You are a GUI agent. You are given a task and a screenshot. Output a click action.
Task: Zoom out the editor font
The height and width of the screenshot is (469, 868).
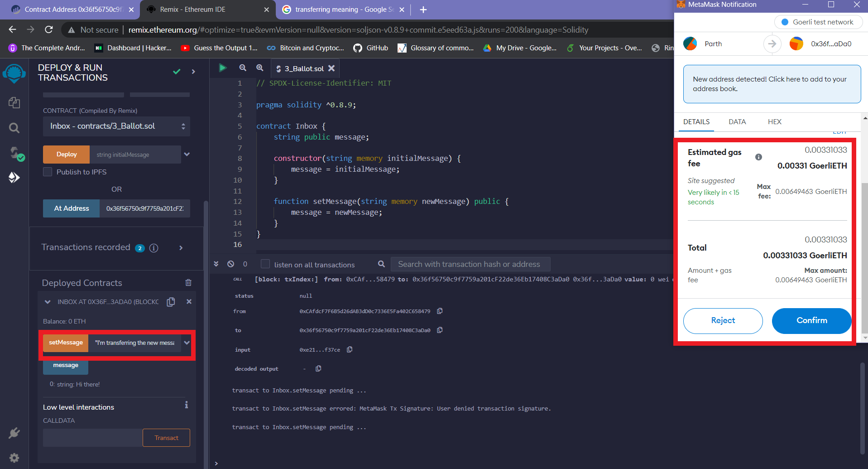click(243, 68)
